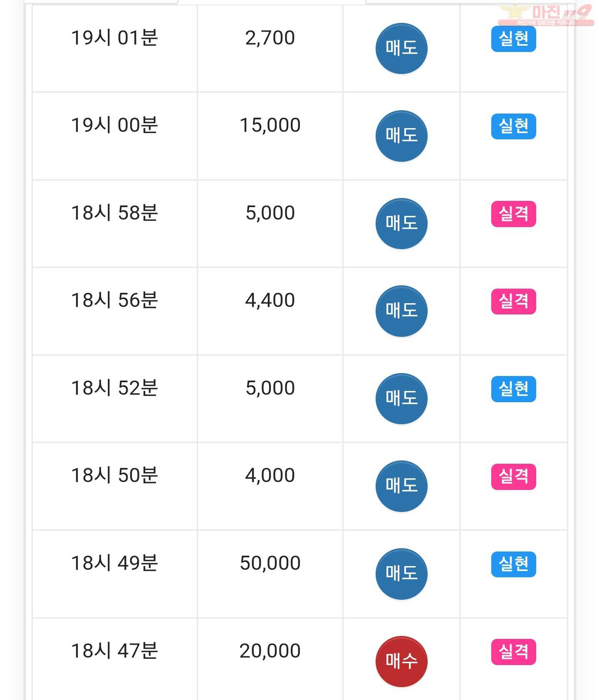Select the 19시 00분 time cell
Viewport: 599px width, 700px height.
click(x=115, y=136)
